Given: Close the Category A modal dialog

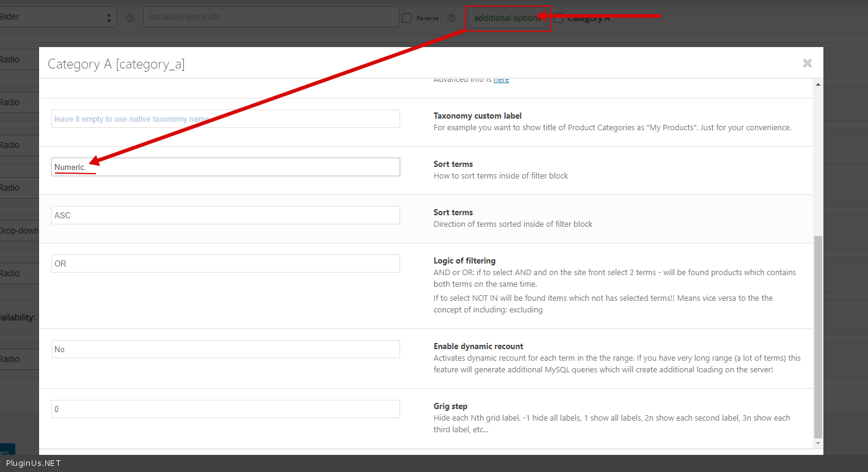Looking at the screenshot, I should 807,63.
